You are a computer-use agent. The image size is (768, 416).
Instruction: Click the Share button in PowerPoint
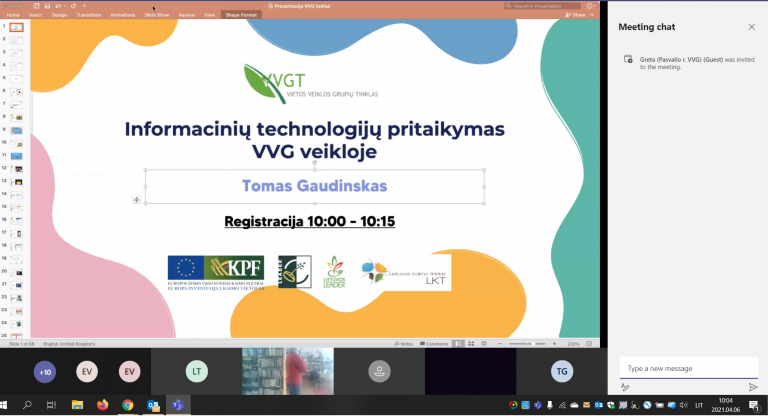point(576,15)
